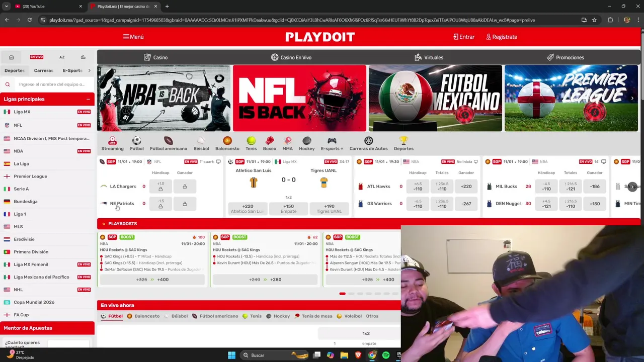Select the MMA category icon
The height and width of the screenshot is (362, 644).
click(287, 143)
